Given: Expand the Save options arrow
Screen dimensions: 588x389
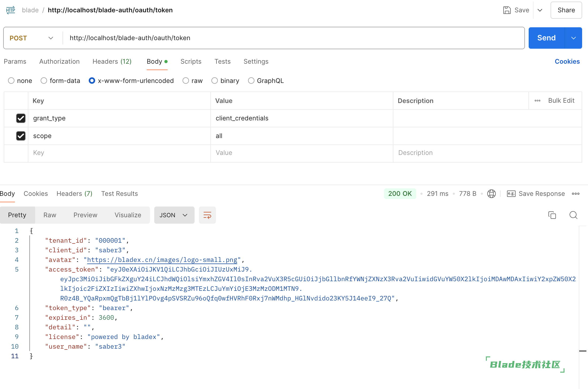Looking at the screenshot, I should click(x=540, y=10).
